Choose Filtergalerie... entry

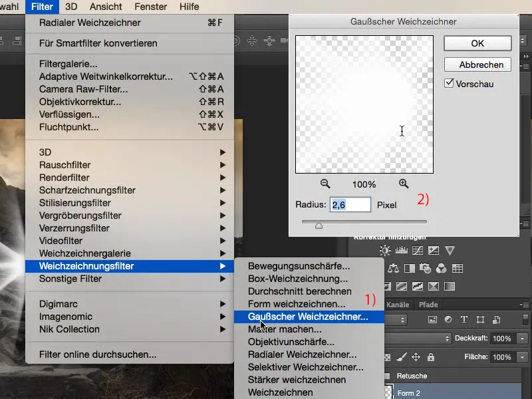(x=130, y=64)
